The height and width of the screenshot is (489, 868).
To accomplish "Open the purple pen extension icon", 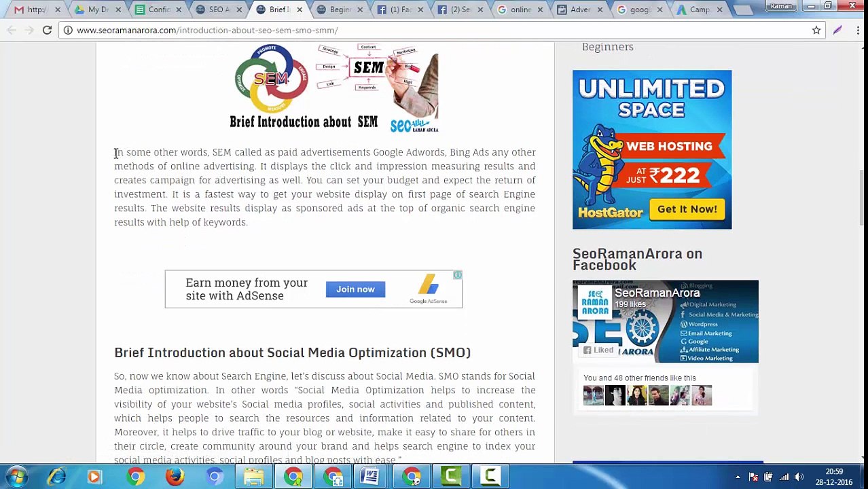I will point(837,30).
